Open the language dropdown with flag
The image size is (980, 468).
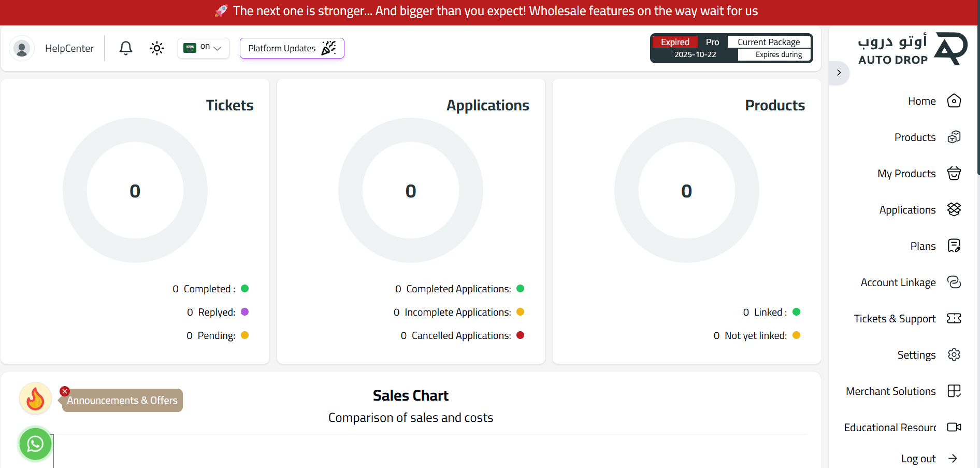[x=204, y=48]
